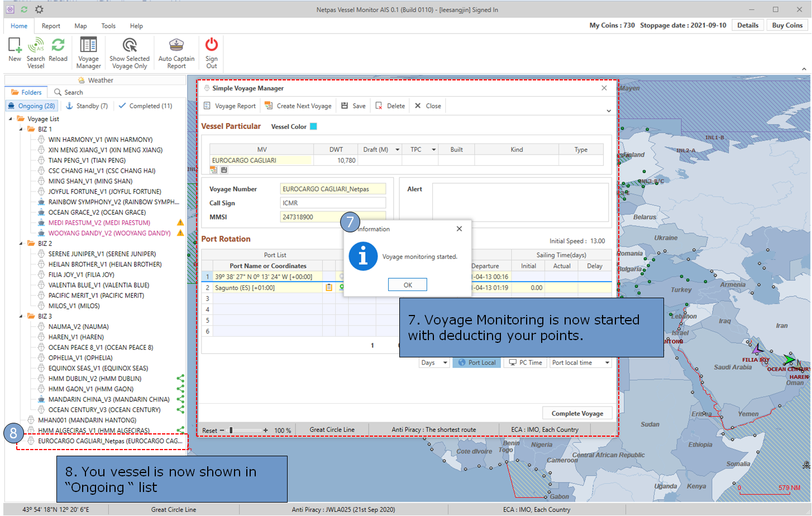Collapse the BIZ 2 folder

pos(21,243)
